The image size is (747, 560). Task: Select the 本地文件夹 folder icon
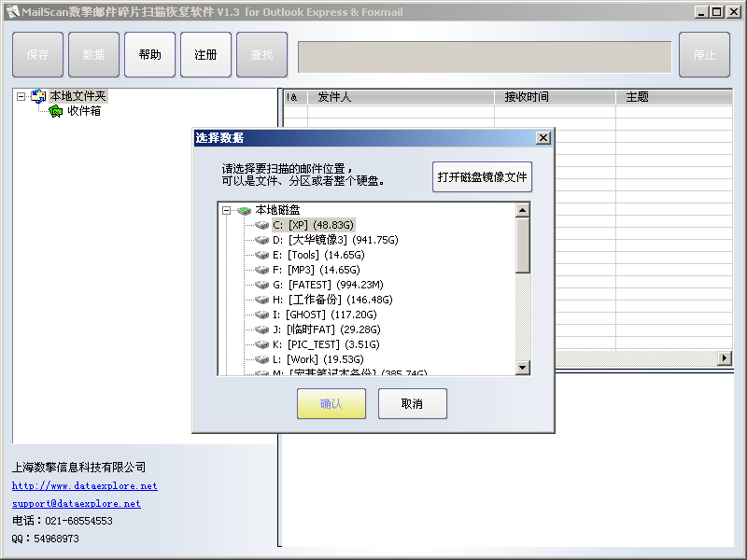[x=38, y=96]
